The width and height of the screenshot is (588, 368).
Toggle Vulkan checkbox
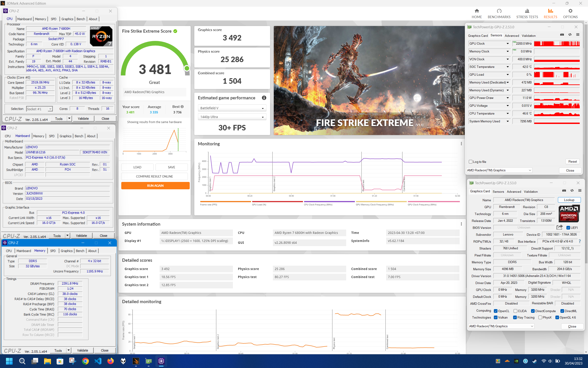pos(496,317)
